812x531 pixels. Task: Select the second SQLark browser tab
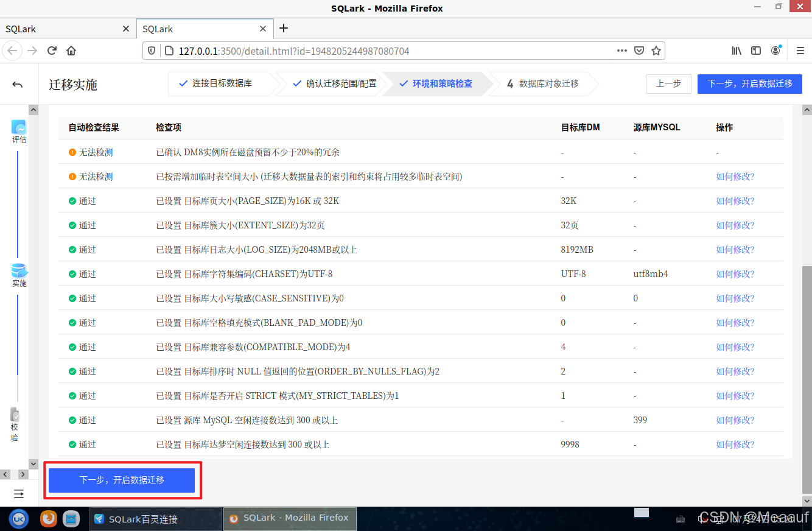205,29
